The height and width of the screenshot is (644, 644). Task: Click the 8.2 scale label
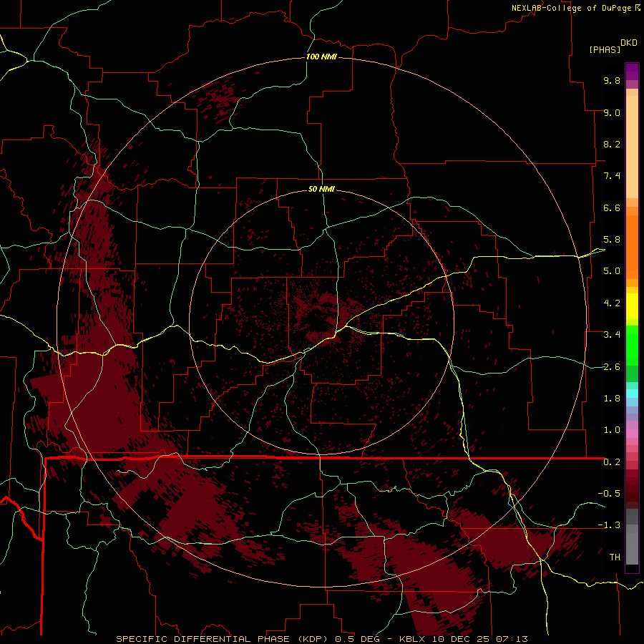[x=612, y=144]
